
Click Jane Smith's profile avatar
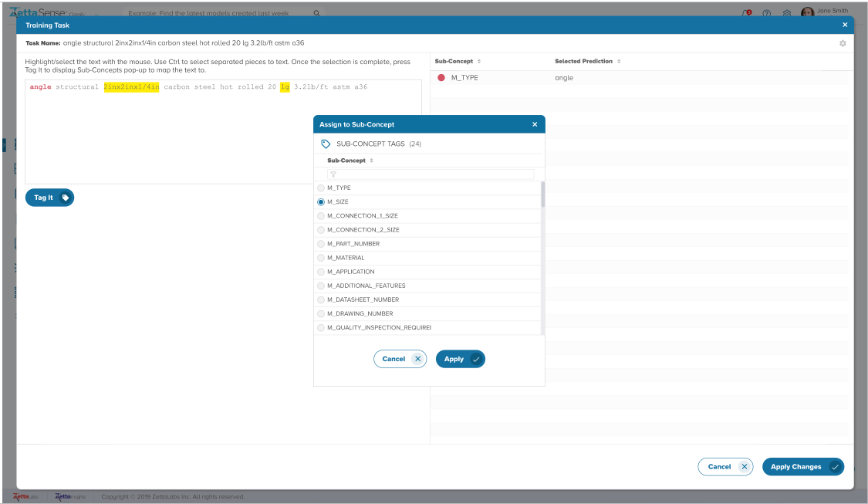point(807,13)
